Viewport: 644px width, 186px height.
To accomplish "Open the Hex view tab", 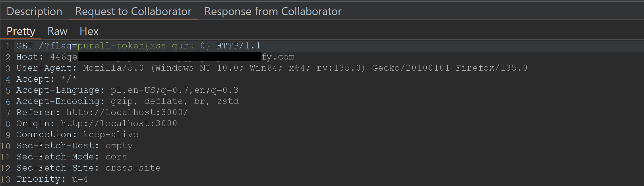I will (89, 31).
